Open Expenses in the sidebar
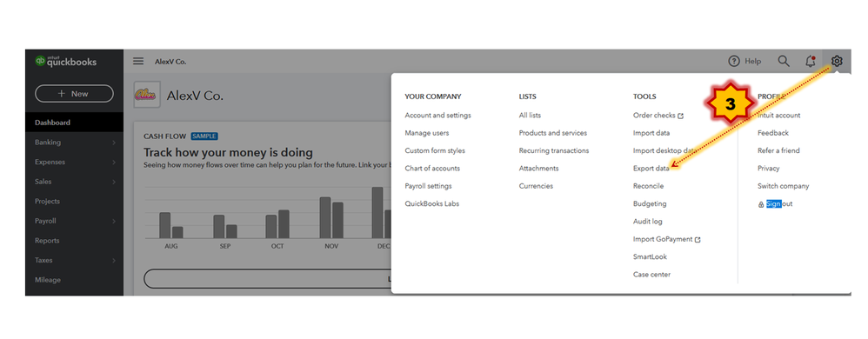868x339 pixels. [50, 162]
